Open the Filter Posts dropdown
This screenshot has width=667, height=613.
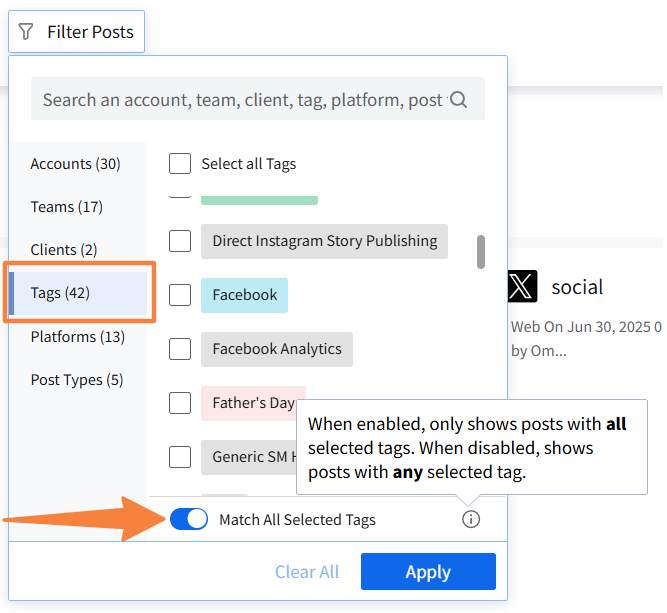(77, 32)
